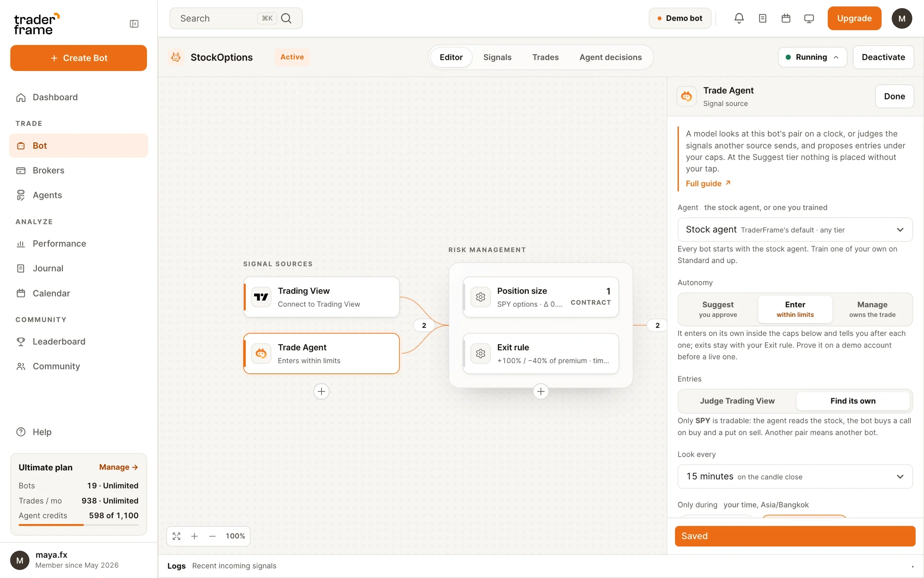This screenshot has height=578, width=924.
Task: Click the Trading View logo icon on node
Action: point(261,297)
